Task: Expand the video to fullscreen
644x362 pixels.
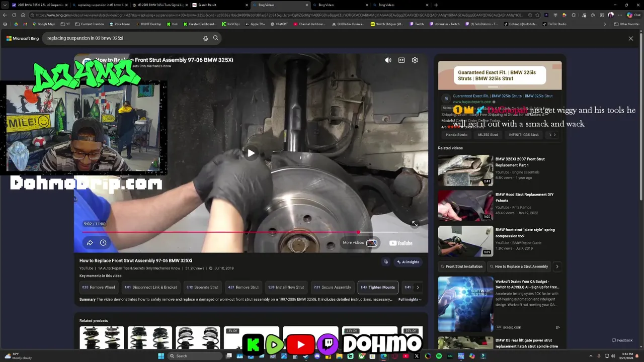Action: coord(414,224)
